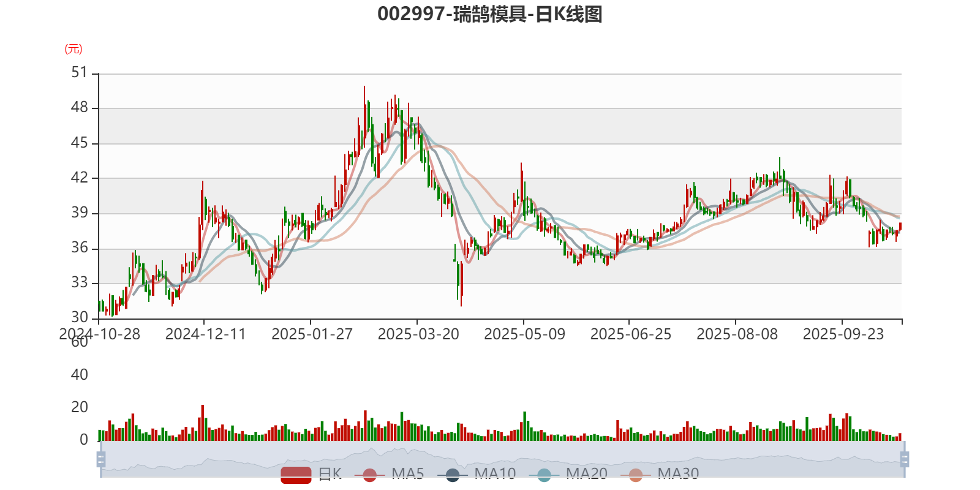980x490 pixels.
Task: Grab the right data zoom slider handle
Action: 904,459
